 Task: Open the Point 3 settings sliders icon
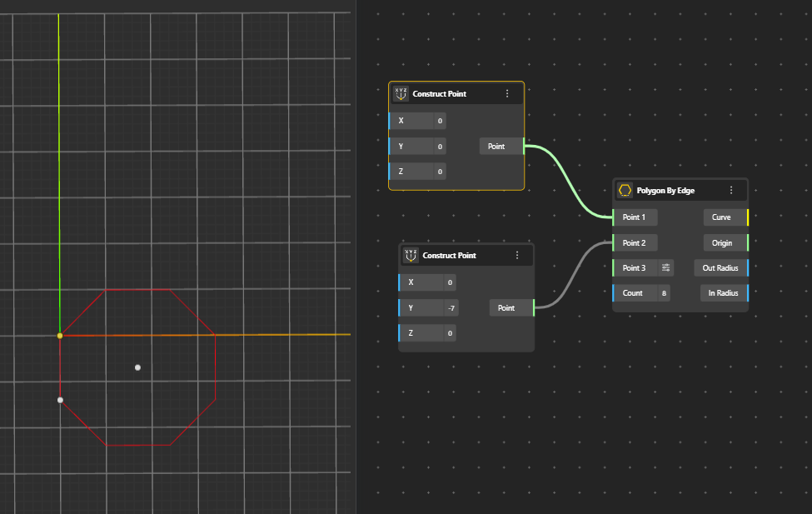[665, 267]
